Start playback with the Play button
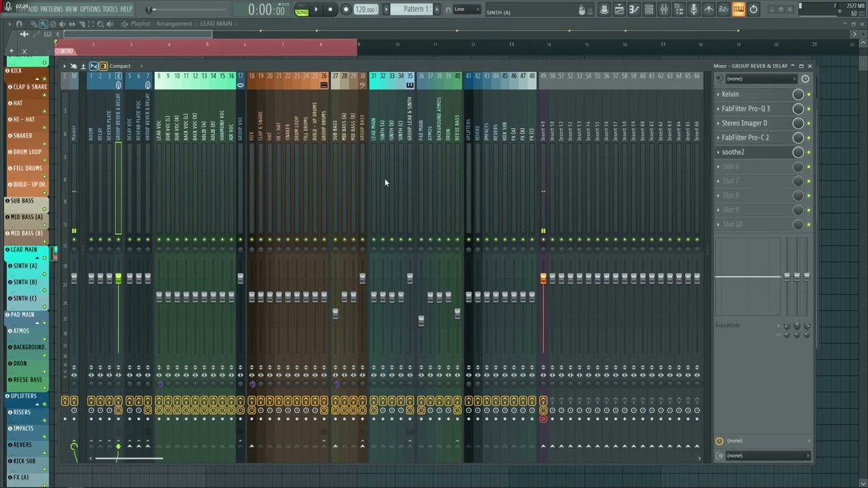868x488 pixels. [x=316, y=9]
